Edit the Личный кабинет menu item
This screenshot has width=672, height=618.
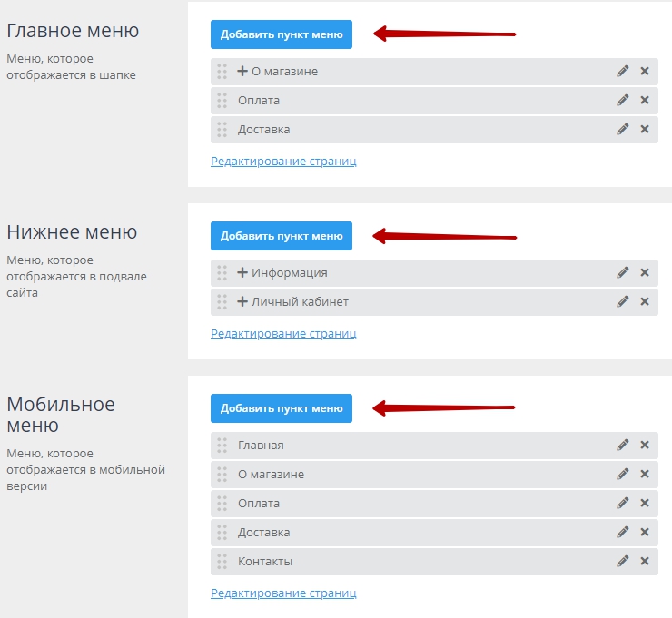623,301
